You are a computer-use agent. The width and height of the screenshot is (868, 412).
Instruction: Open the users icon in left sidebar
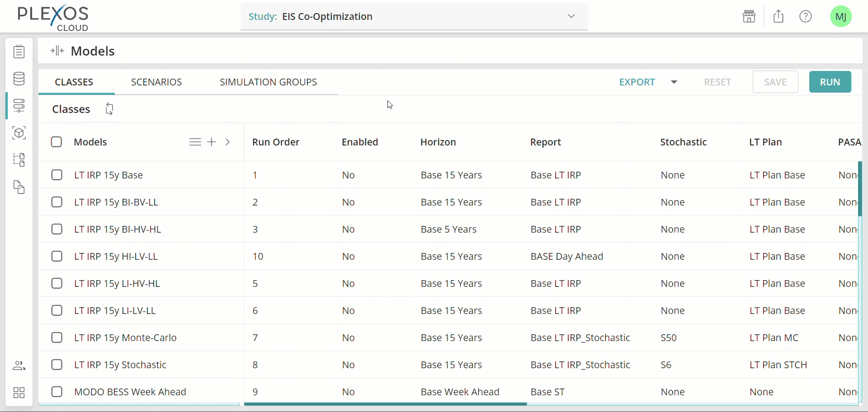19,365
